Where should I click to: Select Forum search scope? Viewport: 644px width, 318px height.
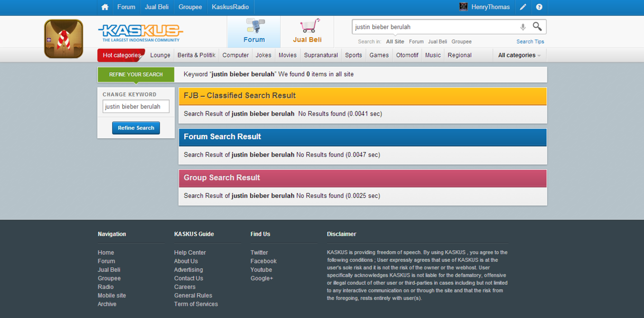tap(416, 42)
